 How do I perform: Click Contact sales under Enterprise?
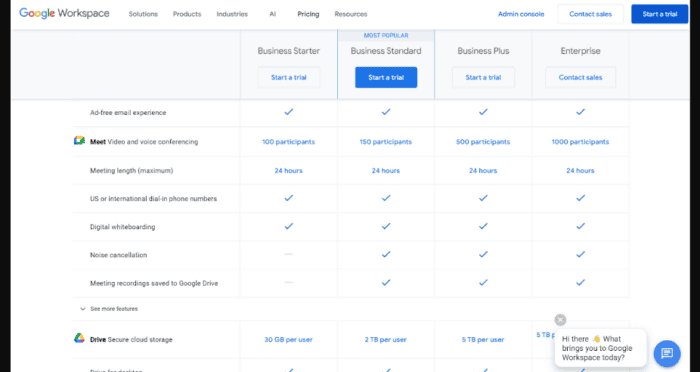(x=580, y=77)
